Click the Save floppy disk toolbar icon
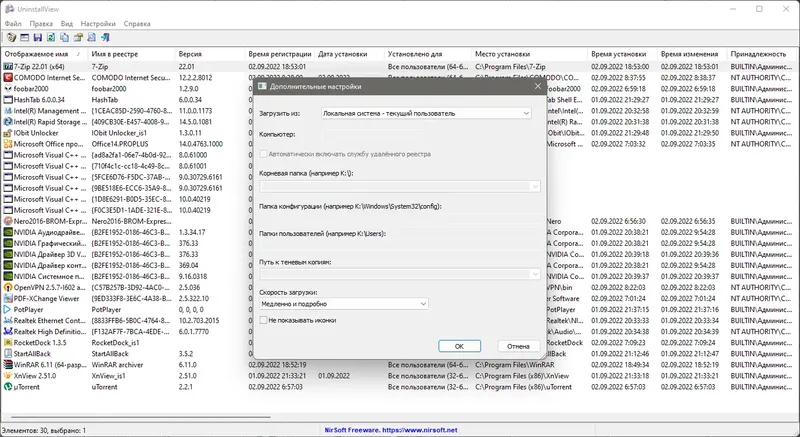The width and height of the screenshot is (800, 437). 37,37
